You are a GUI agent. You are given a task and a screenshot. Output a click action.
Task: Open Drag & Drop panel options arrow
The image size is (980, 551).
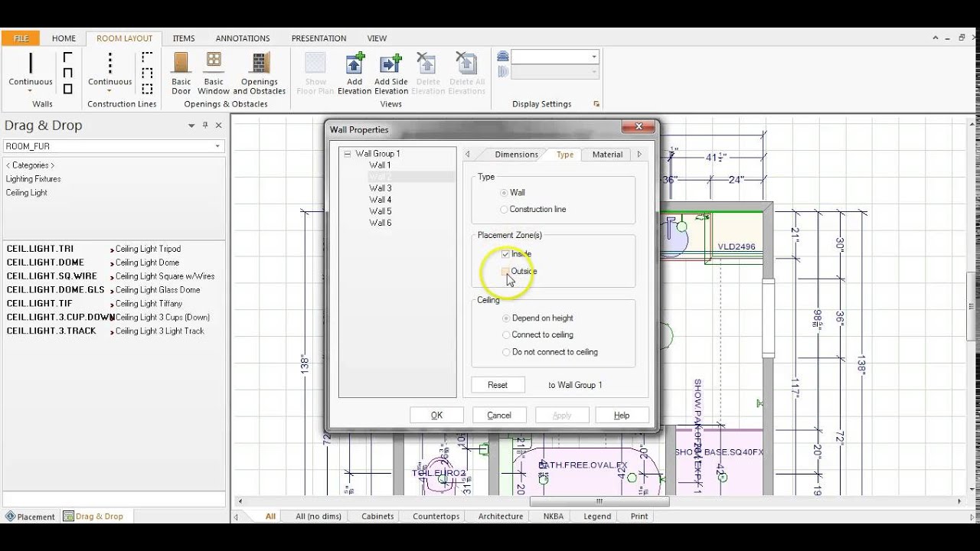coord(191,126)
